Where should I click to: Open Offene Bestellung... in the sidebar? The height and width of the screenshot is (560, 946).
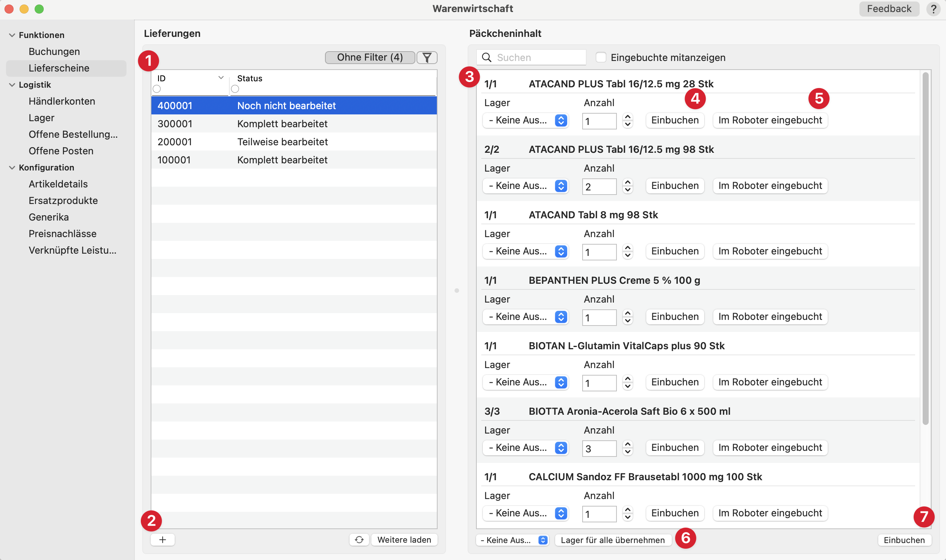pos(73,134)
